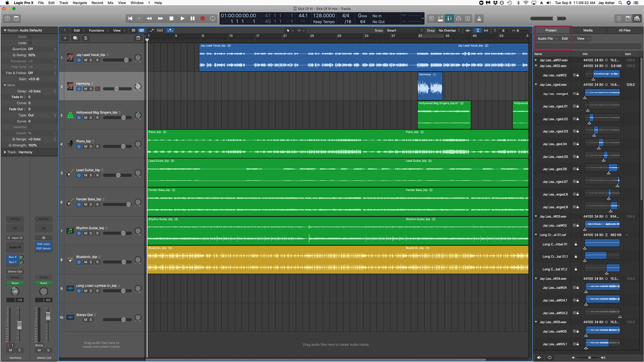Open the Mixer from control bar icon
This screenshot has width=644, height=362.
pos(450,18)
